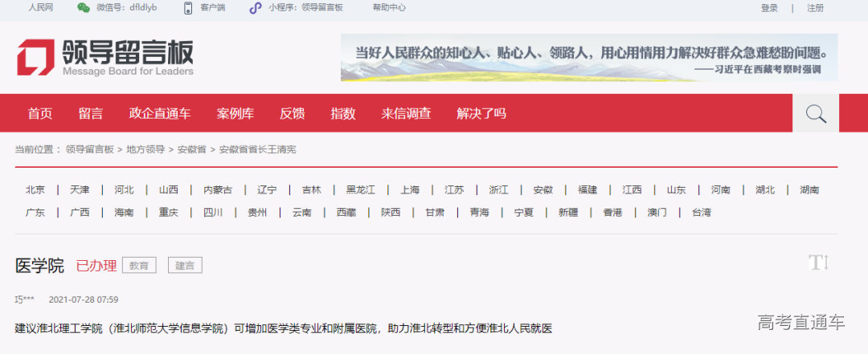Open the 案例库 menu item
868x354 pixels.
coord(235,114)
